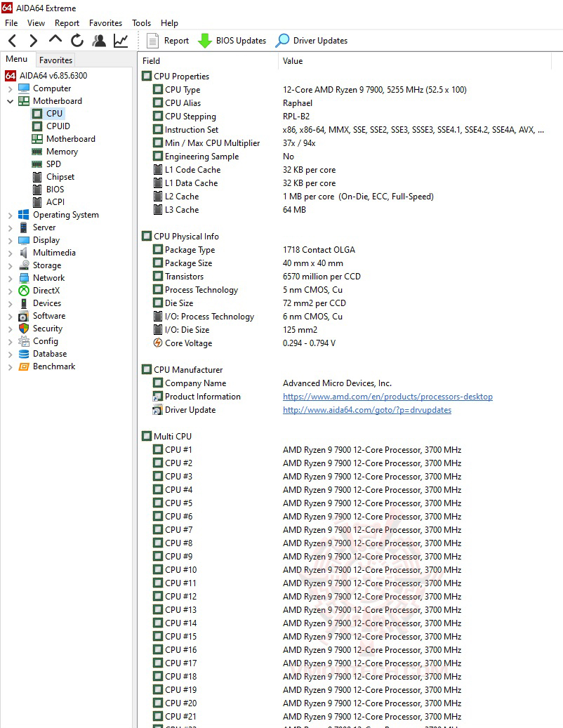The width and height of the screenshot is (563, 728).
Task: Click the Database icon in tree
Action: click(x=24, y=354)
